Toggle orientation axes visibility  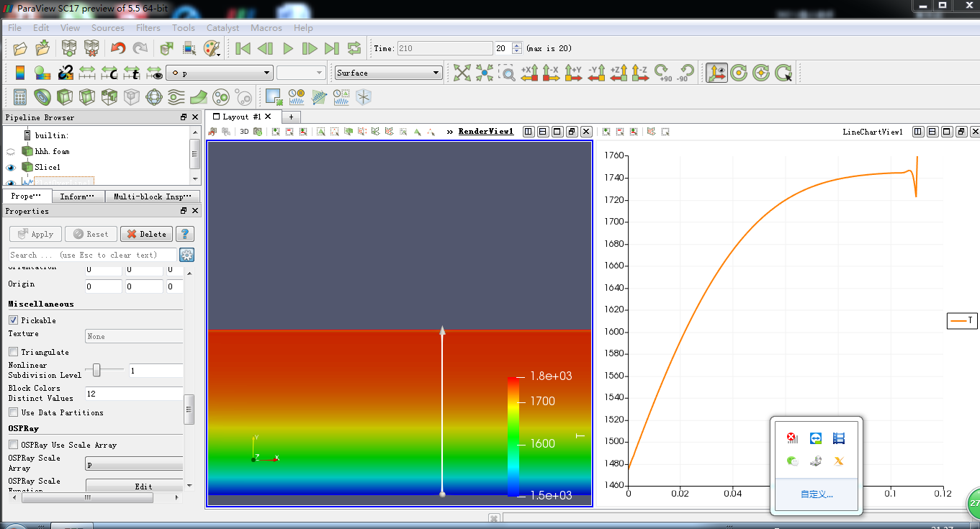coord(716,73)
